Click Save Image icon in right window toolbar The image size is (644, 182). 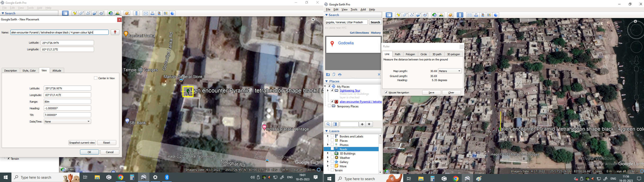483,15
